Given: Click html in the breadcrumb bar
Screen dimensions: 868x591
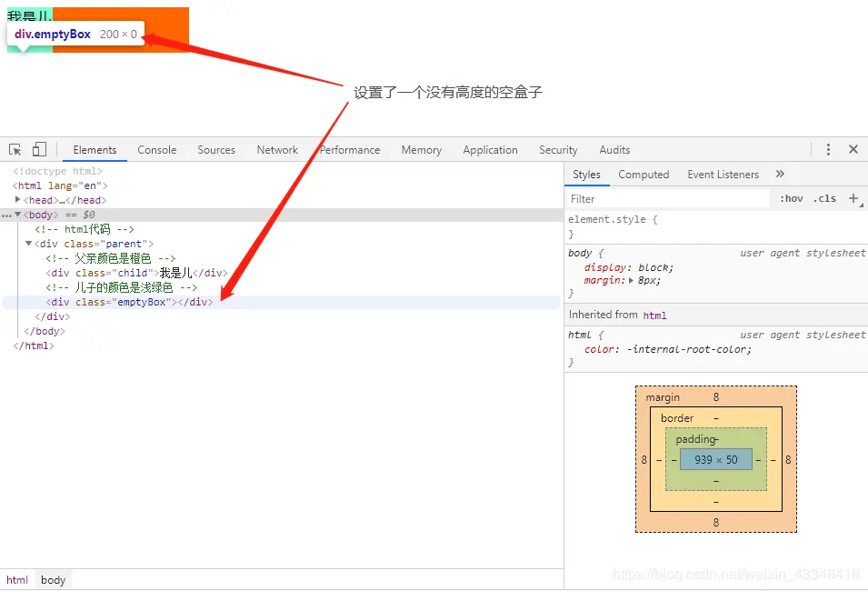Looking at the screenshot, I should (x=17, y=580).
